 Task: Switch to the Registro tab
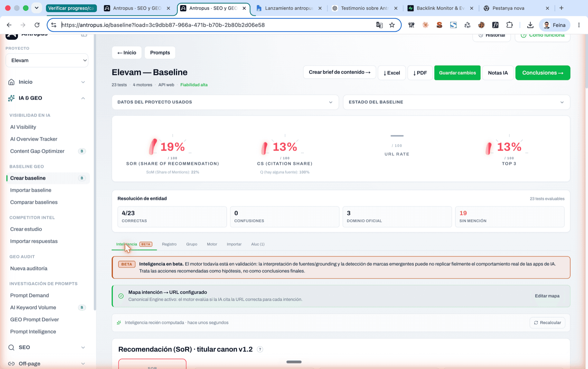(169, 244)
